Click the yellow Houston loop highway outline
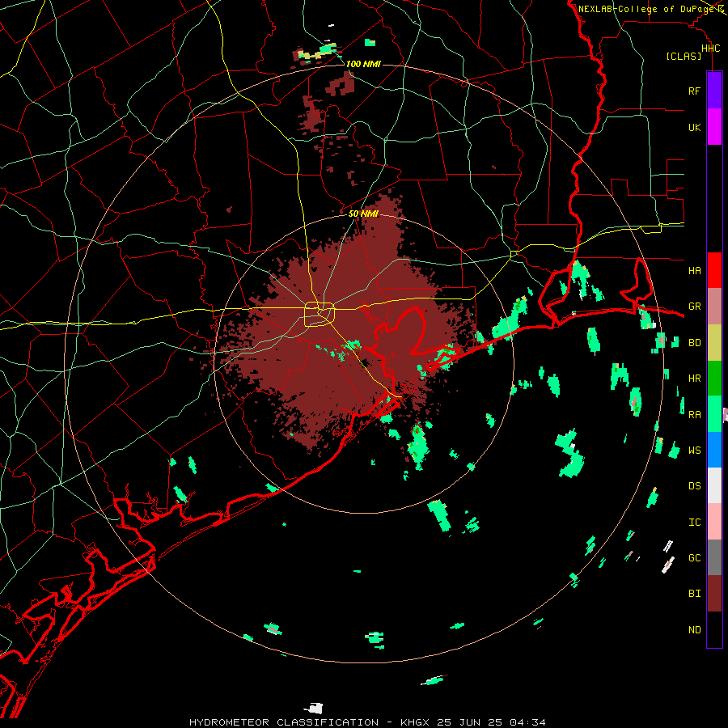Viewport: 728px width, 728px height. tap(320, 314)
